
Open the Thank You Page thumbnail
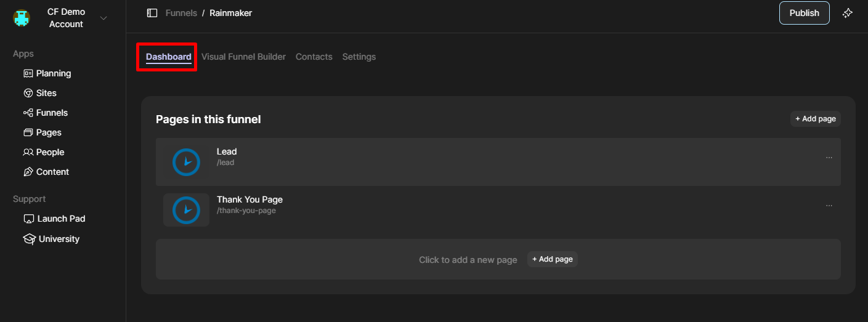tap(186, 210)
